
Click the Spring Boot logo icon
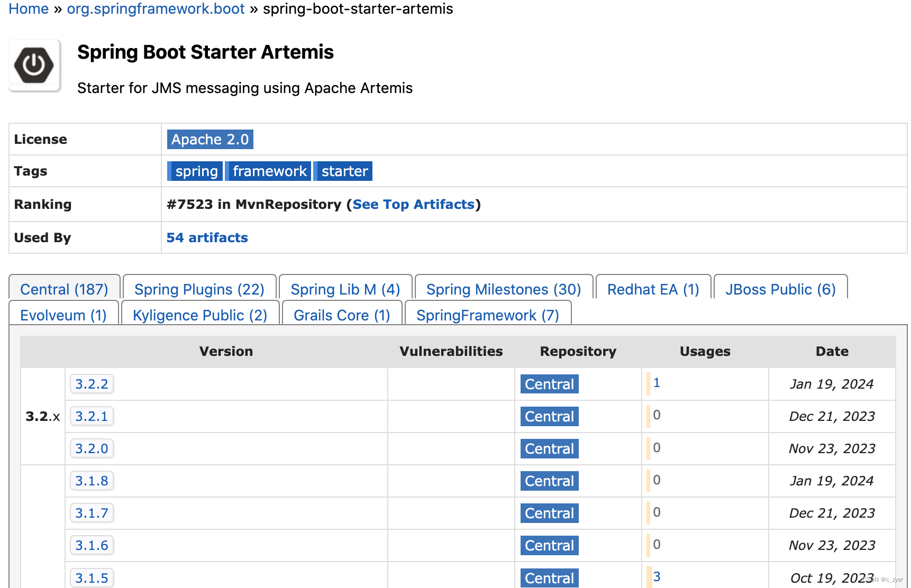coord(34,65)
